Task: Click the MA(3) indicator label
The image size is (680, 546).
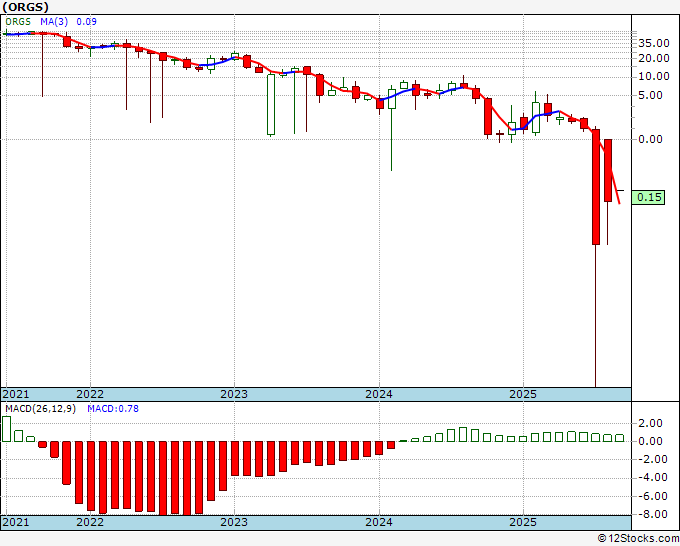Action: pyautogui.click(x=56, y=22)
